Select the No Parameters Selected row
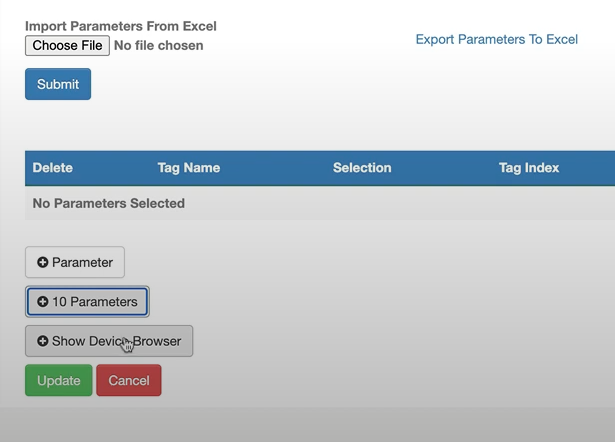The height and width of the screenshot is (442, 615). coord(320,203)
